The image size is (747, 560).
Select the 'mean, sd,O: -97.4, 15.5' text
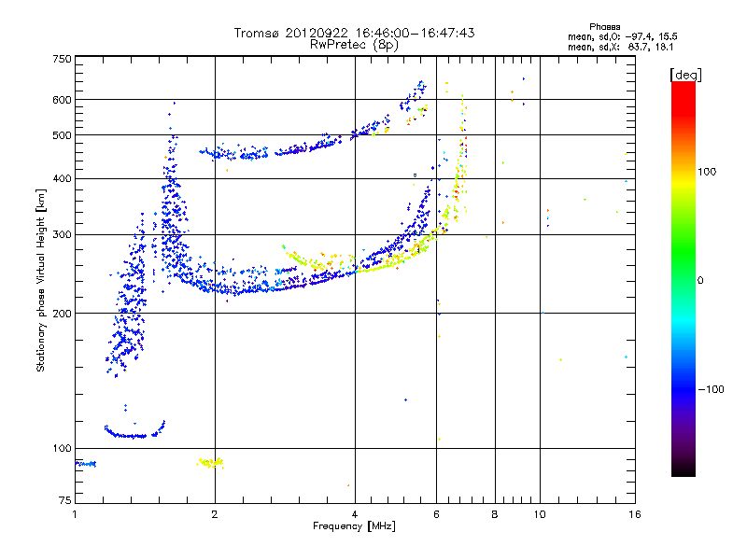pyautogui.click(x=622, y=36)
